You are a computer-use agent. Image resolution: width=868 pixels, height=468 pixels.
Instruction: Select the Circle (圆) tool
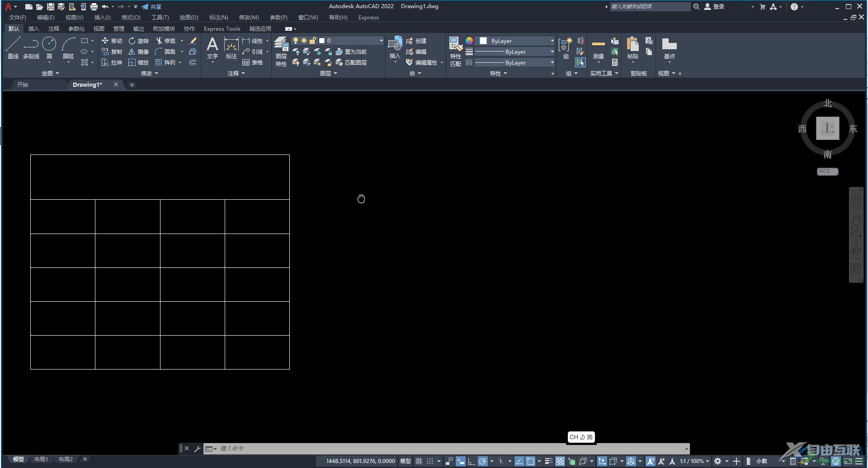49,48
